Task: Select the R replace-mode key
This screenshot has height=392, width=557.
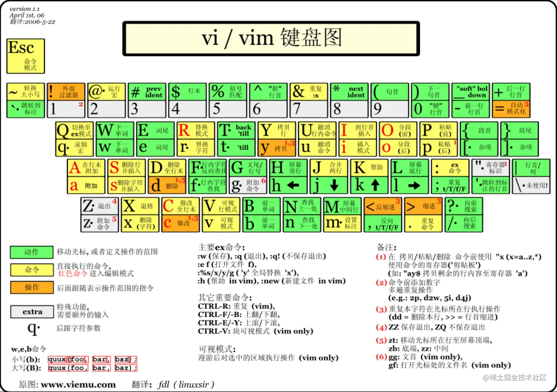Action: 195,130
